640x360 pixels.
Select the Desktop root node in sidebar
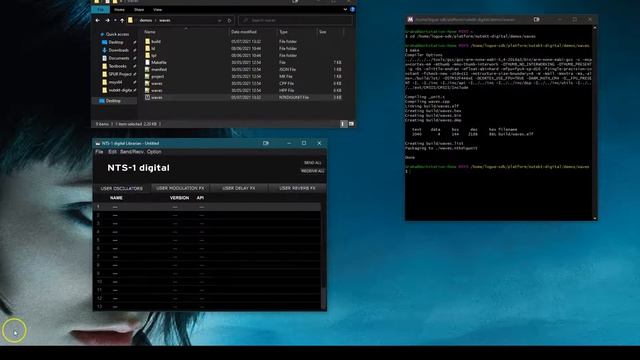click(x=113, y=101)
